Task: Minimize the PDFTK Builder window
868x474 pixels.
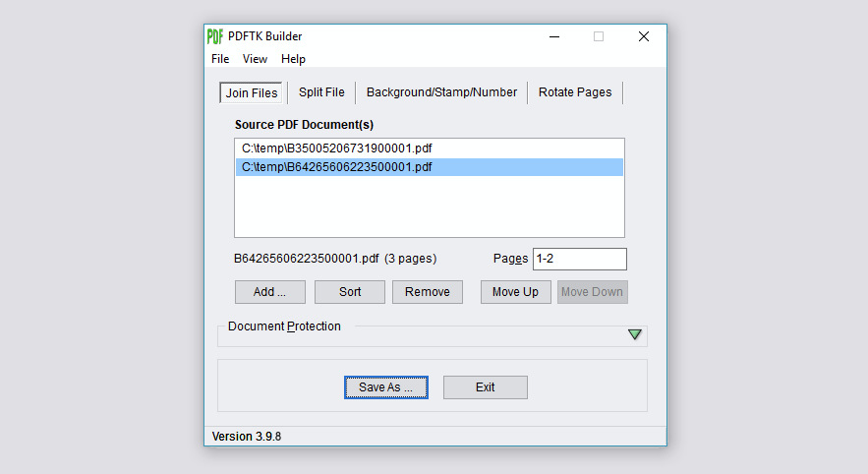Action: (553, 36)
